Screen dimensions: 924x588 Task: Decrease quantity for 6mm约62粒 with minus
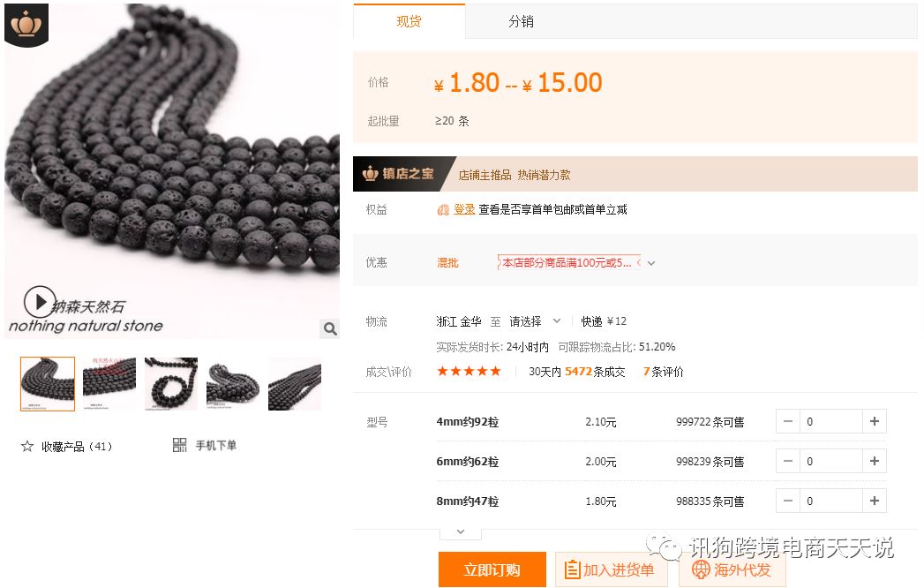click(788, 461)
